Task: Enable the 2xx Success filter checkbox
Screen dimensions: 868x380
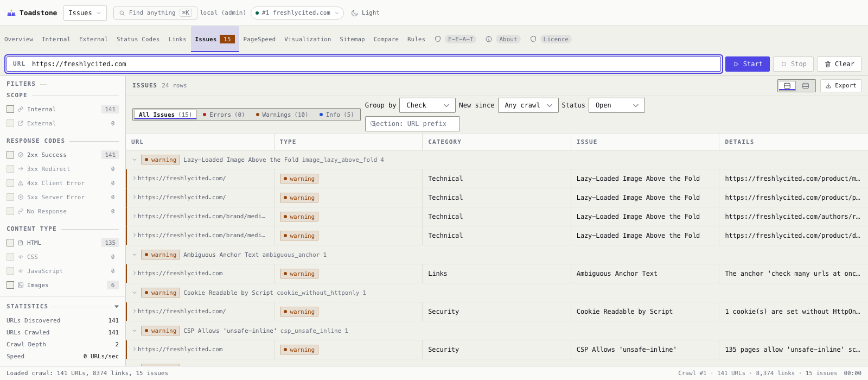Action: [10, 155]
